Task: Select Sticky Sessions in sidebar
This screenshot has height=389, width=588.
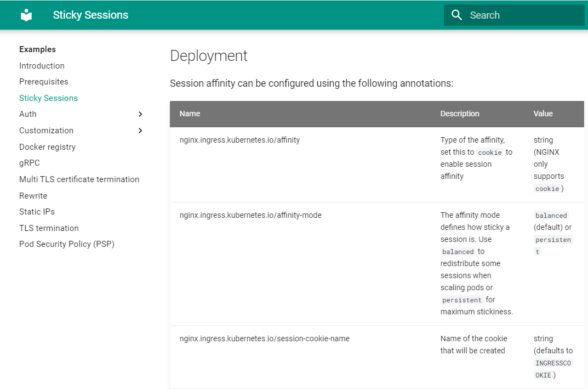Action: 48,98
